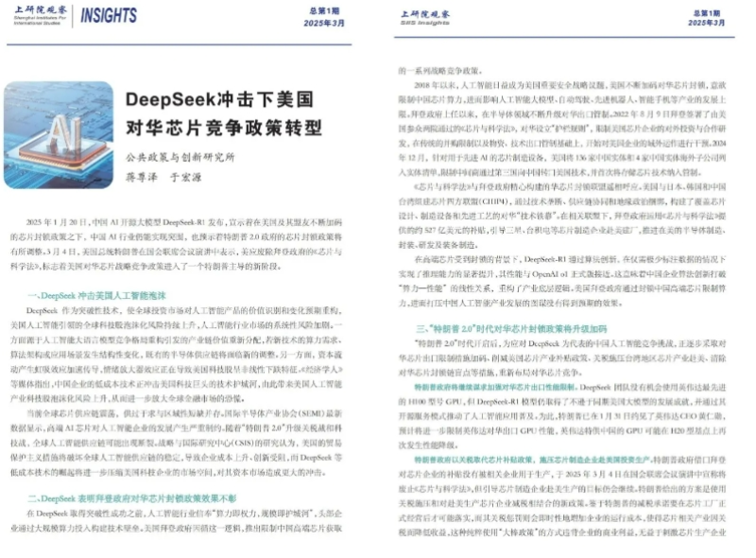Screen dimensions: 756x558
Task: Click heading 二、DeepSeek 表明拜登政府对华芯片封锁政策效果不彰
Action: coord(132,498)
